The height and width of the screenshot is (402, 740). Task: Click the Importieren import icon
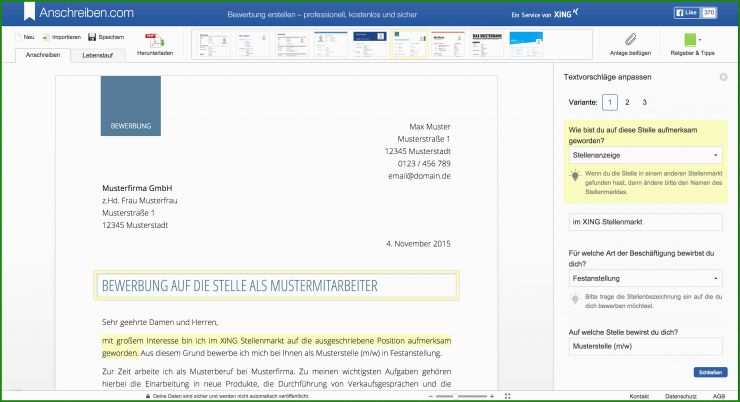tap(45, 37)
